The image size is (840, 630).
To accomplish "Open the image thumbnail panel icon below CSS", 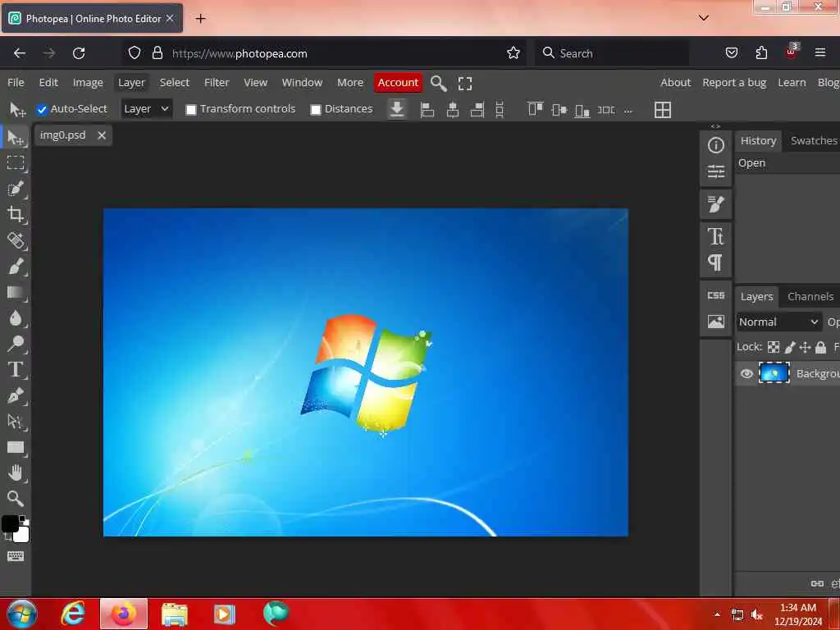I will (715, 322).
